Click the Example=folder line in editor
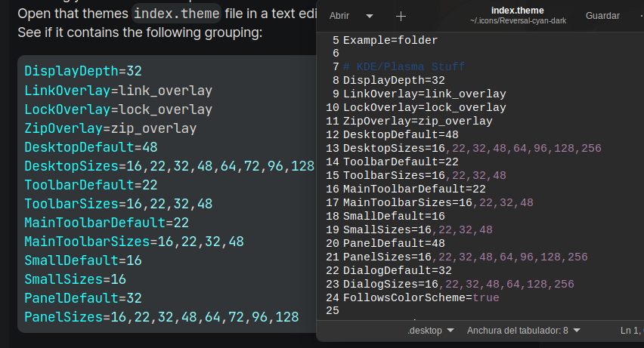 [390, 39]
